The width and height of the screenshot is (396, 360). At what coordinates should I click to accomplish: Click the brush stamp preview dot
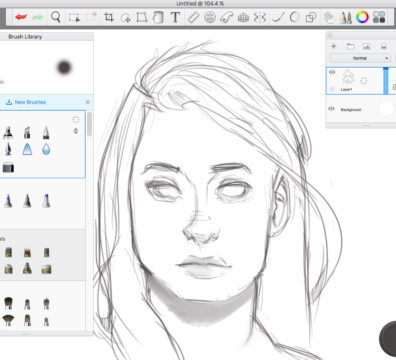tap(64, 67)
